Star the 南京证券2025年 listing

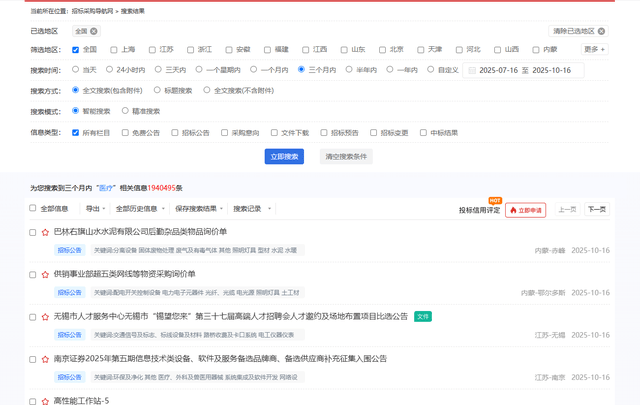coord(45,359)
